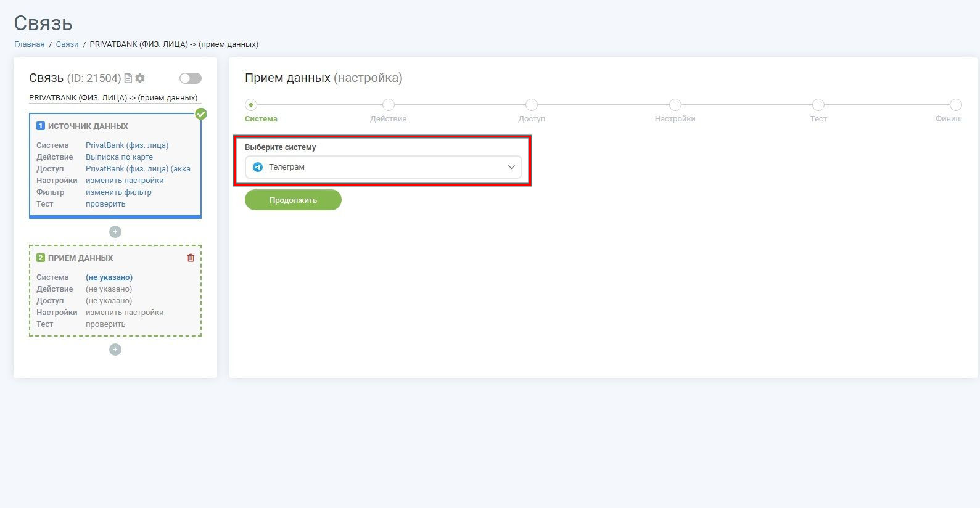Delete the Прием данных block with trash icon
This screenshot has width=980, height=508.
pos(191,258)
